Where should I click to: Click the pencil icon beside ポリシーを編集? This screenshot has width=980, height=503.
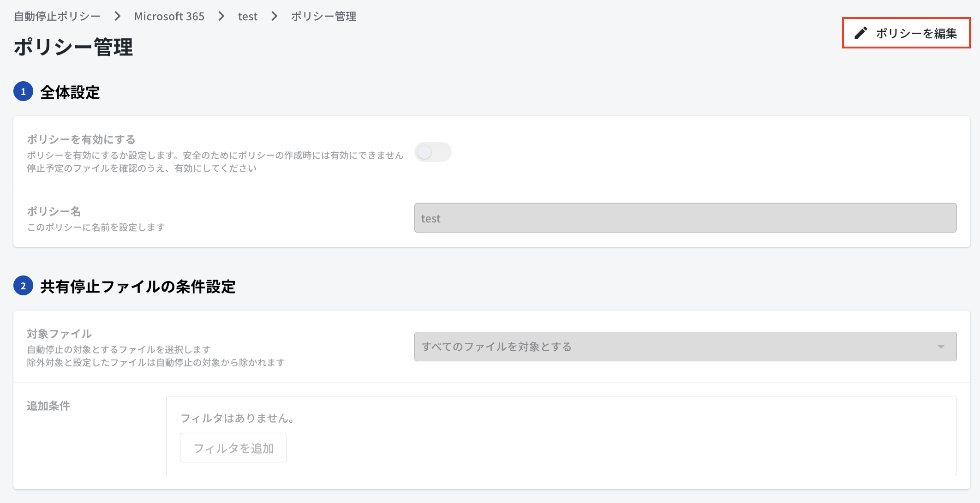point(860,33)
